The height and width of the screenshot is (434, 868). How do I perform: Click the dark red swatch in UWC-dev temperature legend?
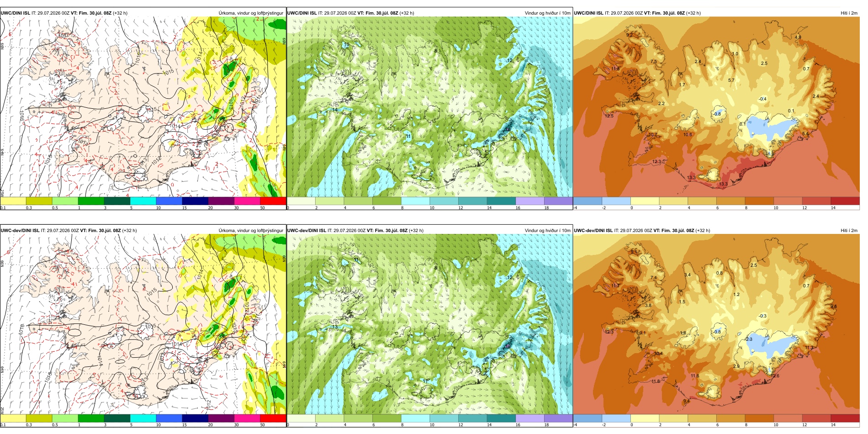[x=845, y=418]
